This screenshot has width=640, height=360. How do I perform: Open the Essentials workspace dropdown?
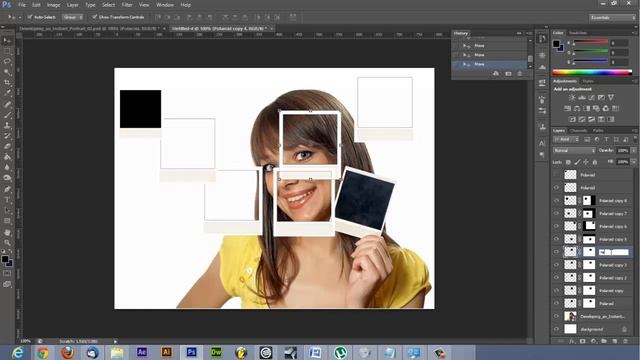[612, 18]
